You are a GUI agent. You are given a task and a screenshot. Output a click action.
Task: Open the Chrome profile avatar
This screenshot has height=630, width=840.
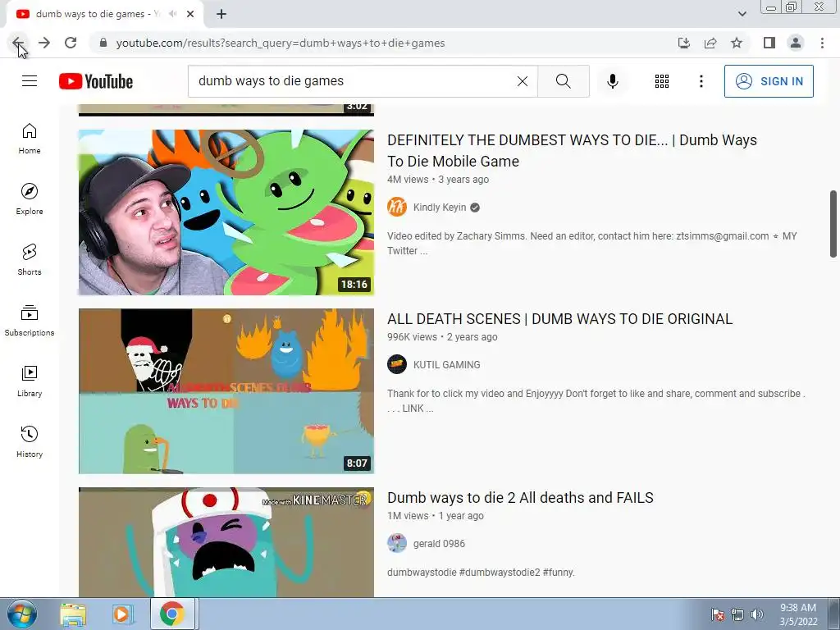pyautogui.click(x=796, y=43)
